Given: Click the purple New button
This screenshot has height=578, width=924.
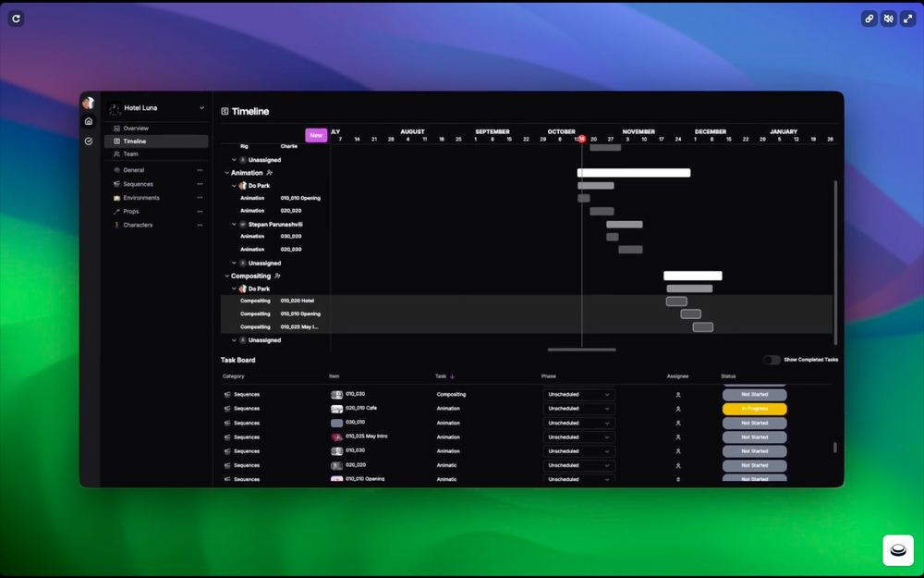Looking at the screenshot, I should pos(316,135).
